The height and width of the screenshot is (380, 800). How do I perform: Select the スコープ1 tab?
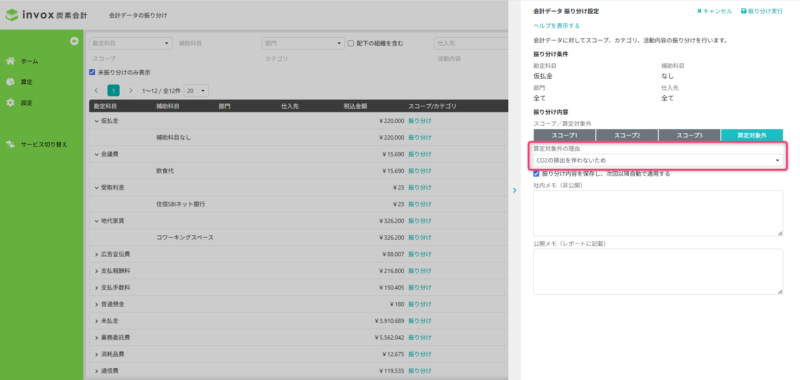pos(564,135)
